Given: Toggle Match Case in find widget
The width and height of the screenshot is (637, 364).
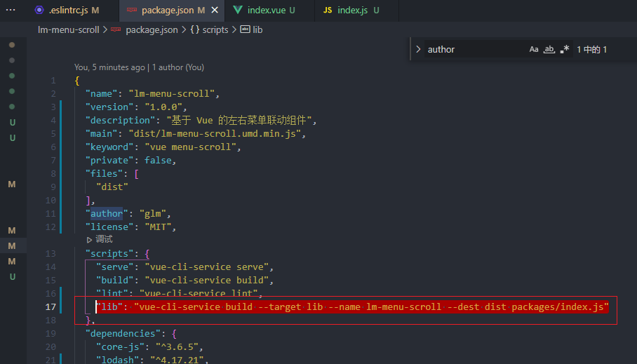Looking at the screenshot, I should coord(534,49).
